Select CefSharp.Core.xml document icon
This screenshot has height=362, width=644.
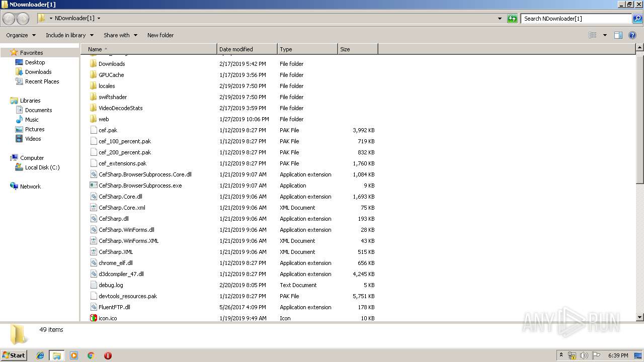94,208
